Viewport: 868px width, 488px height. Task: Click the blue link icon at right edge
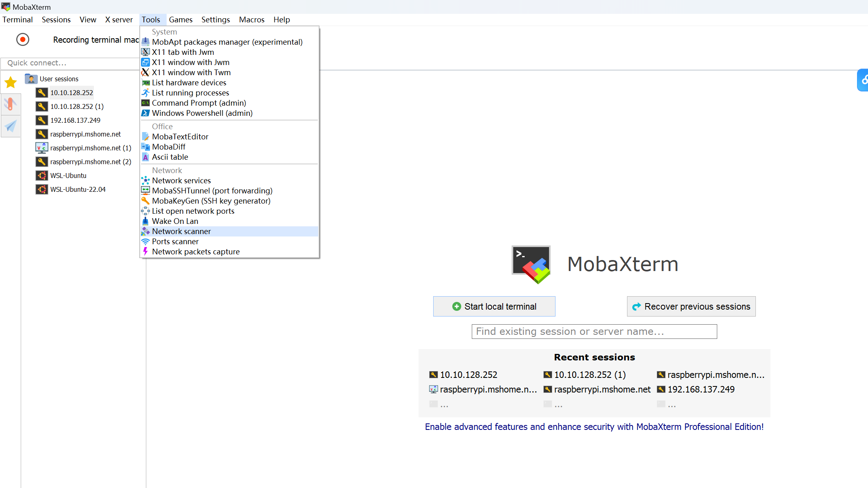(x=863, y=80)
